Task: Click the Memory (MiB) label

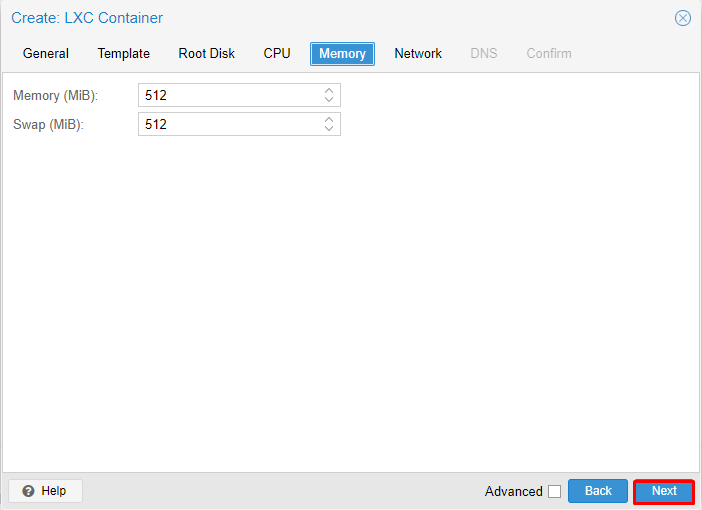Action: point(56,95)
